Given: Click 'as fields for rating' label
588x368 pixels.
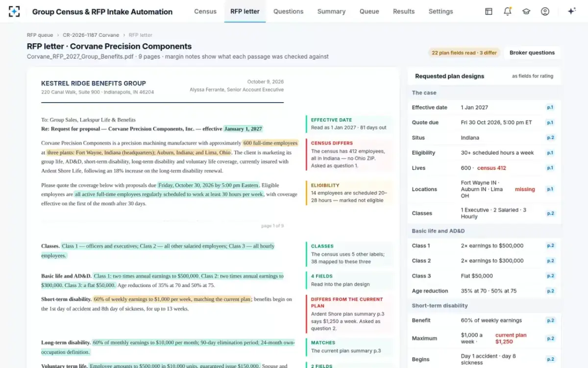Looking at the screenshot, I should click(533, 76).
